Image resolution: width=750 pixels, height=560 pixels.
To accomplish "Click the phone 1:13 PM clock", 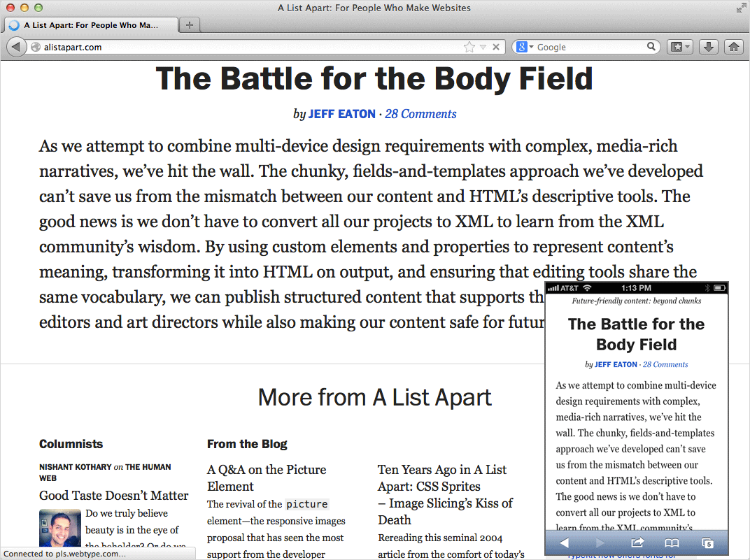I will [x=636, y=288].
